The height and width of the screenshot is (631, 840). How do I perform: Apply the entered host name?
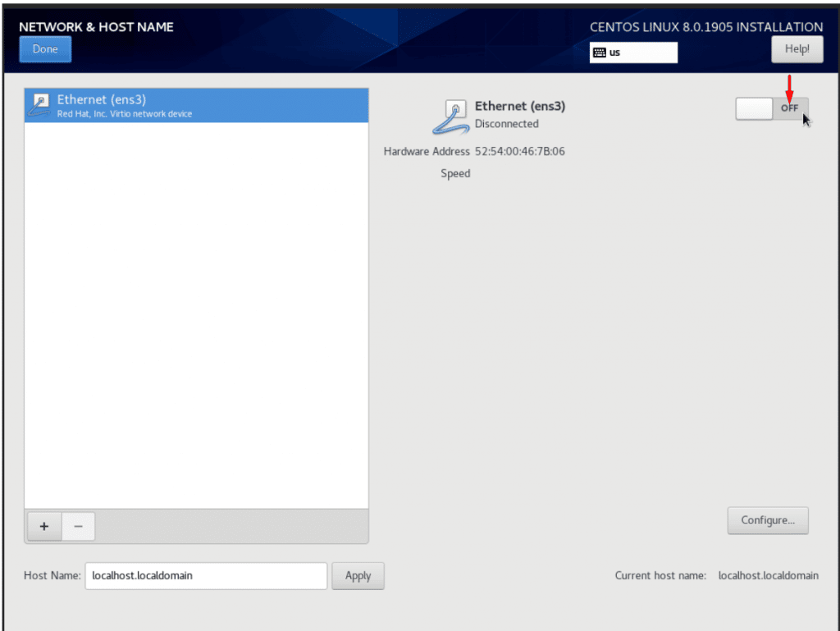358,576
